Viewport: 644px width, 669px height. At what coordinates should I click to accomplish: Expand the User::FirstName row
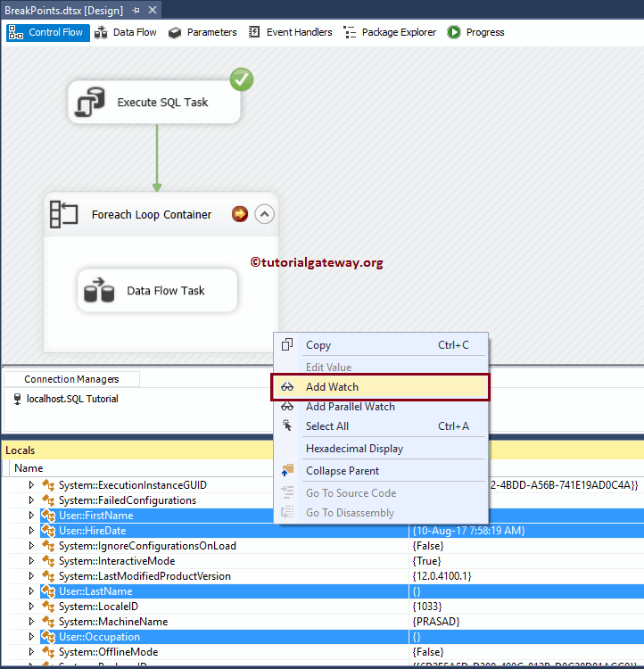[x=31, y=516]
